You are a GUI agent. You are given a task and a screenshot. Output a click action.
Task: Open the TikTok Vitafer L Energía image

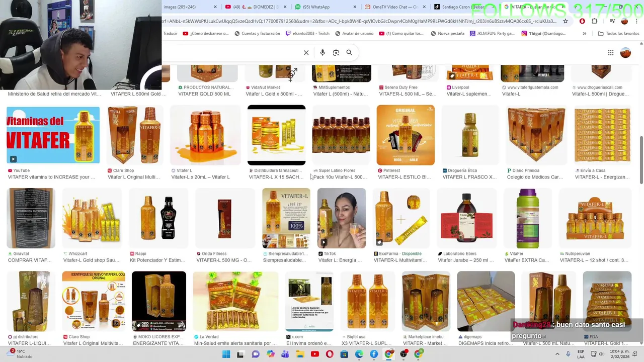(342, 218)
